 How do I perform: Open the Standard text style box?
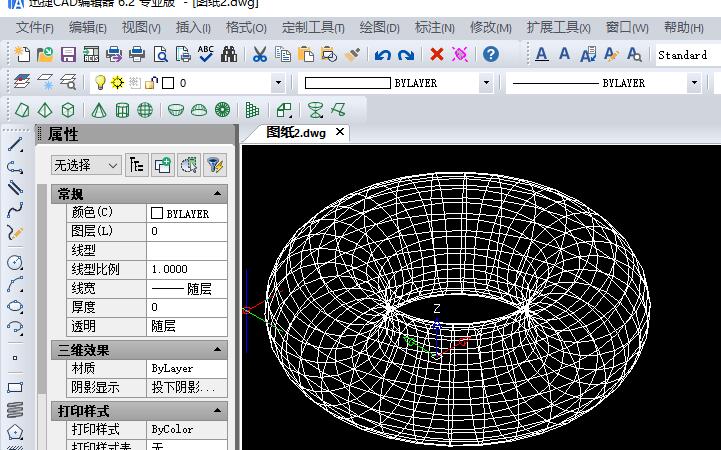pos(688,55)
